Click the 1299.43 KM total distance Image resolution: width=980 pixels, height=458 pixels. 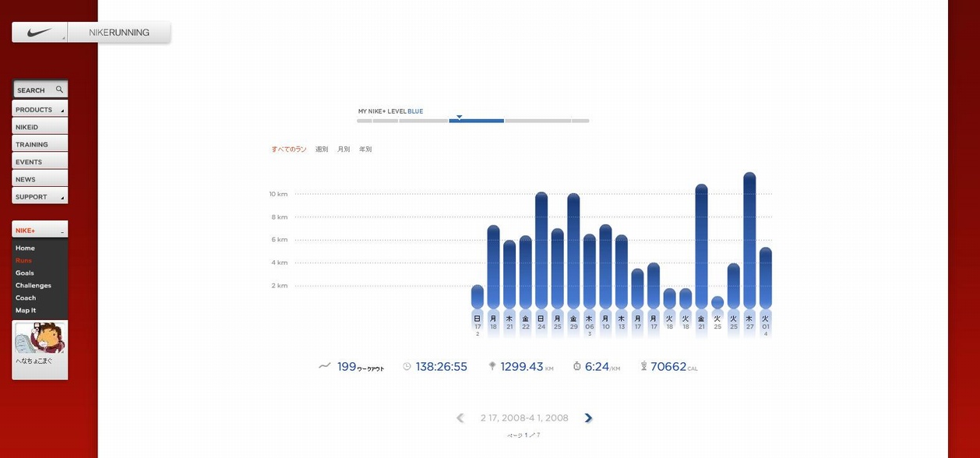[x=527, y=366]
